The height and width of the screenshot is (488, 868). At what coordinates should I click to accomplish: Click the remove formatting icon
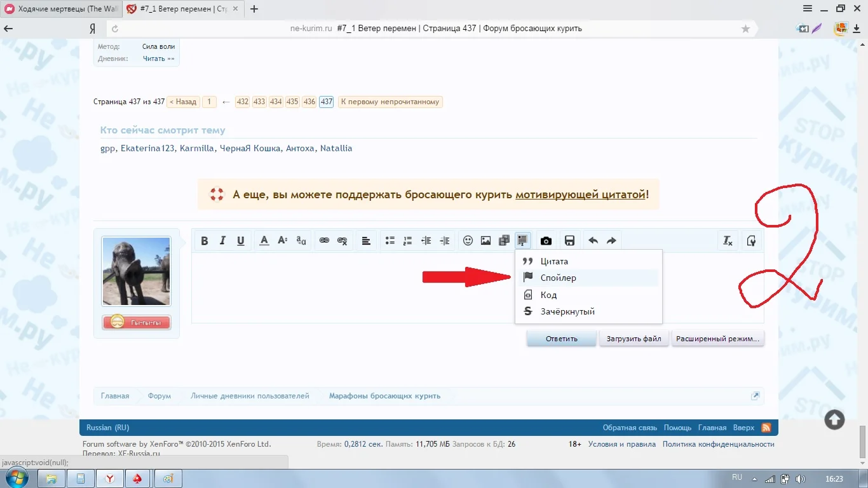click(728, 241)
